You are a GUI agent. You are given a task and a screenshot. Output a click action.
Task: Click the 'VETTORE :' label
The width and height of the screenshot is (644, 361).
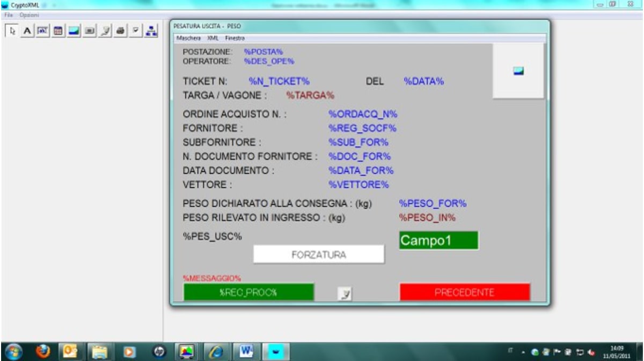tap(208, 185)
